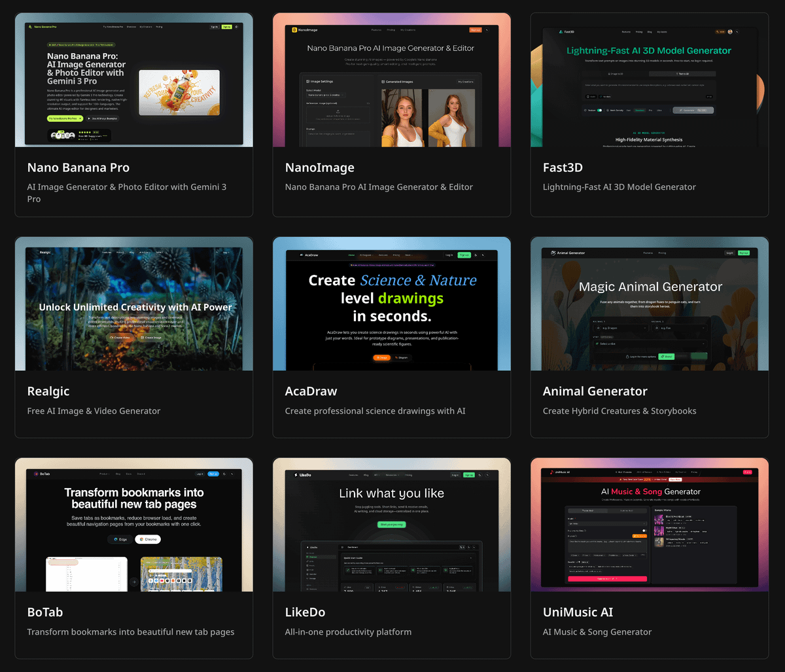This screenshot has width=785, height=672.
Task: Click the Chrome button in BoTab preview
Action: [x=148, y=539]
